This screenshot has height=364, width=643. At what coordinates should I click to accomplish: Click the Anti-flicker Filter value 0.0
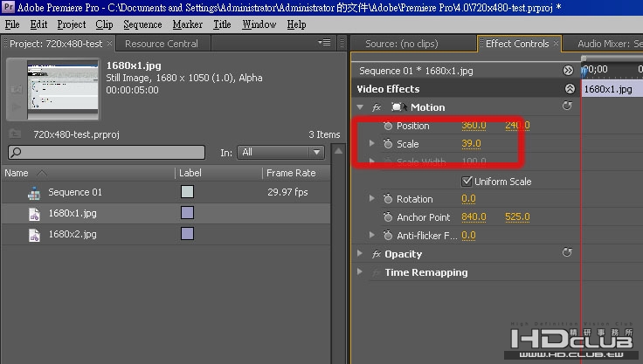(468, 236)
